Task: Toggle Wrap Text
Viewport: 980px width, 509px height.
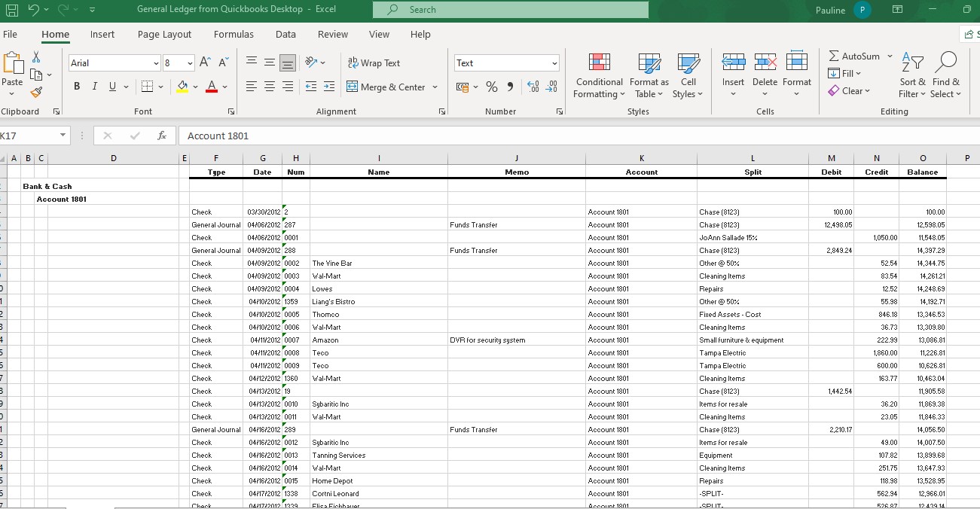Action: 374,63
